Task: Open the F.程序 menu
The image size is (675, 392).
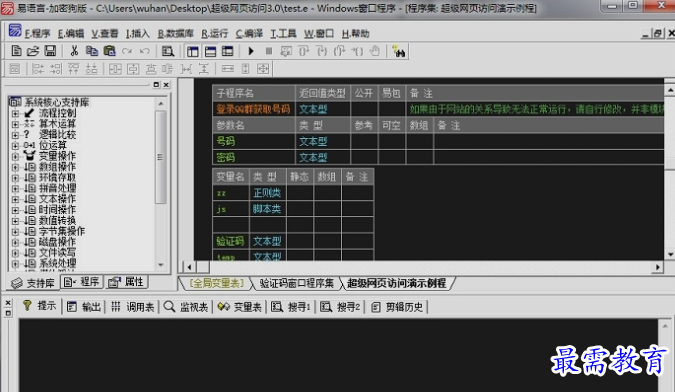Action: 37,34
